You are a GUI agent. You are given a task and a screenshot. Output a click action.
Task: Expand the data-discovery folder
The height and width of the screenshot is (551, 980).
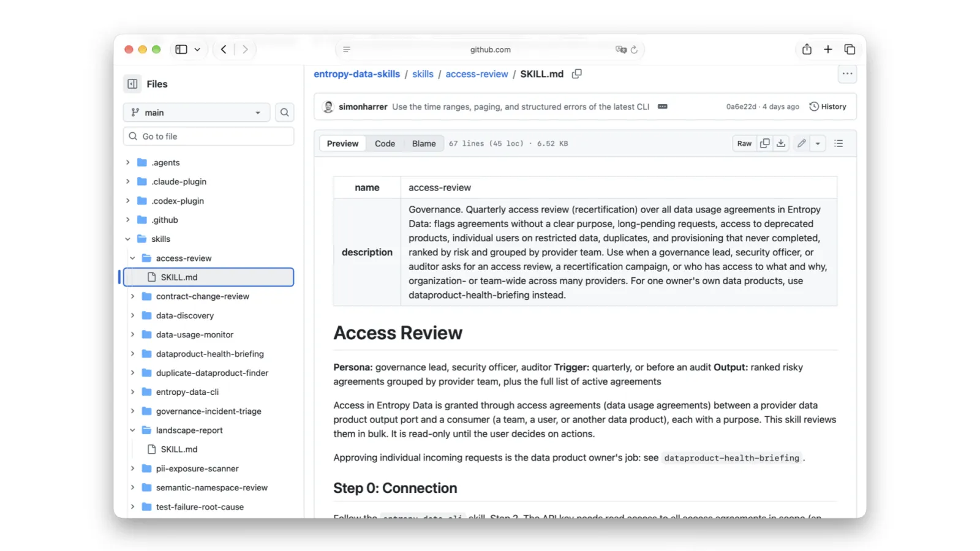[132, 315]
